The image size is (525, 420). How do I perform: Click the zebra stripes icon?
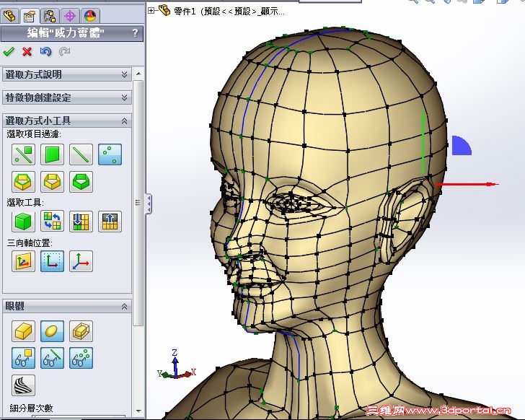pos(23,385)
